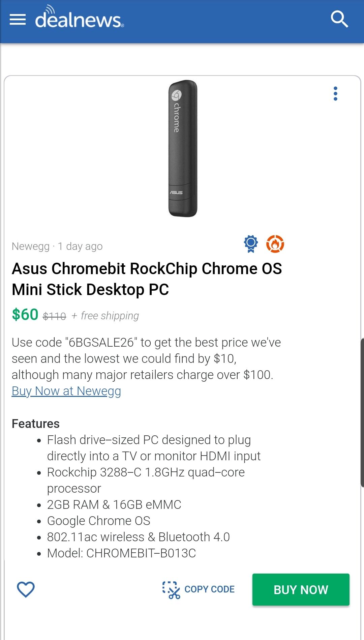
Task: Click the orange hot deal flame badge
Action: tap(275, 244)
